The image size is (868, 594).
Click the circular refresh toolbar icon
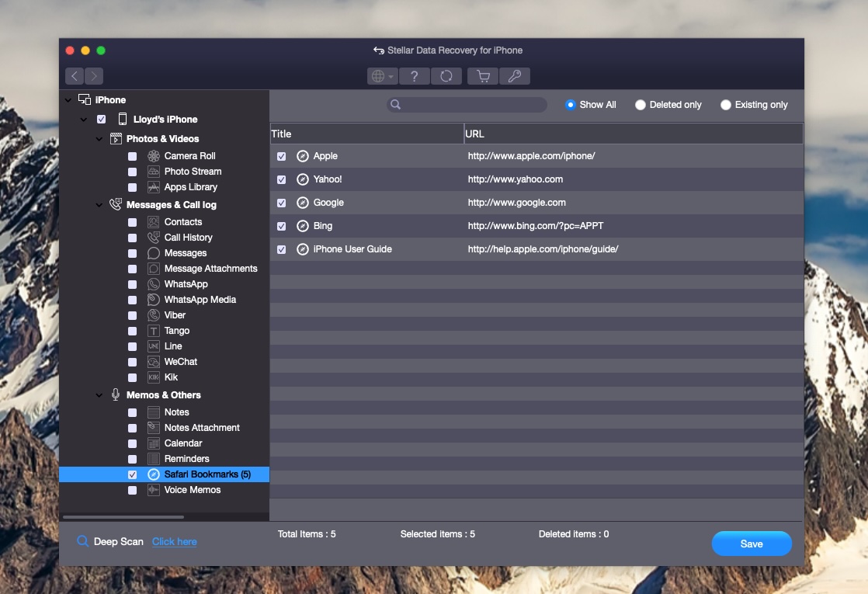446,76
